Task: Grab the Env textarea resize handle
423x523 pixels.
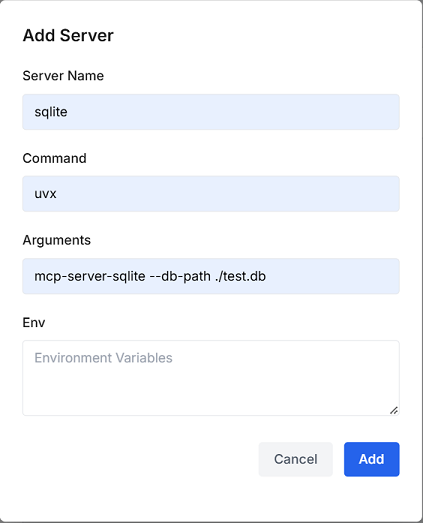Action: (x=394, y=410)
